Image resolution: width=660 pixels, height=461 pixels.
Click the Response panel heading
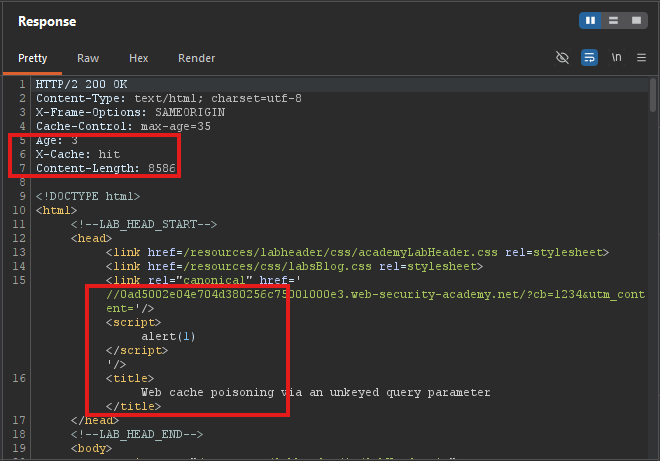pos(47,21)
